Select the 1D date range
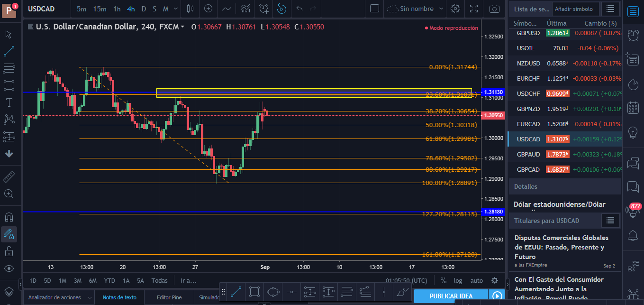The height and width of the screenshot is (305, 644). [x=33, y=280]
